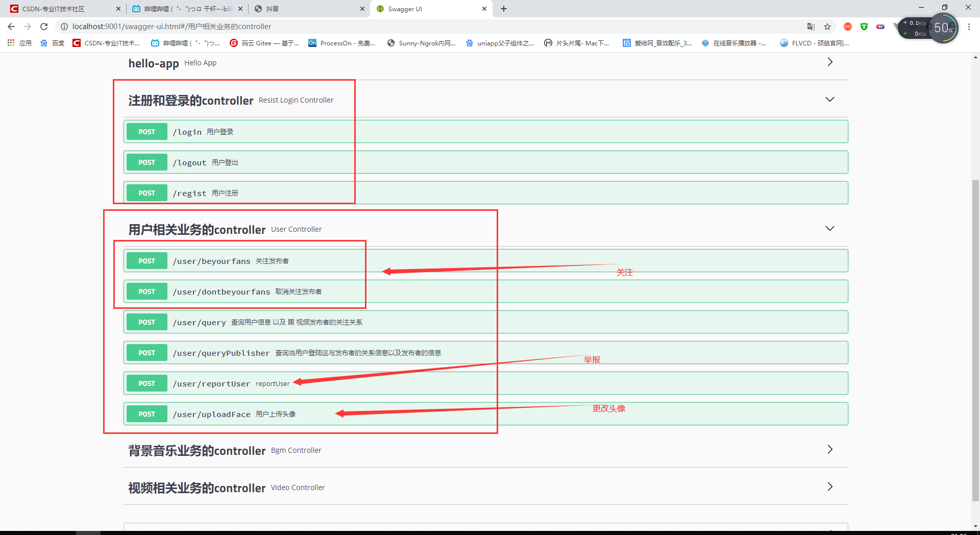This screenshot has width=980, height=535.
Task: Expand the POST /logout operation
Action: click(485, 162)
